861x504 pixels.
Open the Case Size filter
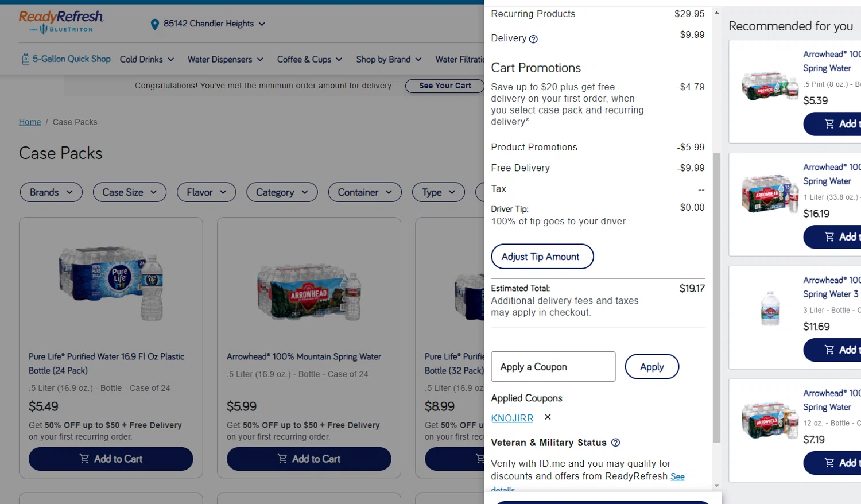[129, 192]
